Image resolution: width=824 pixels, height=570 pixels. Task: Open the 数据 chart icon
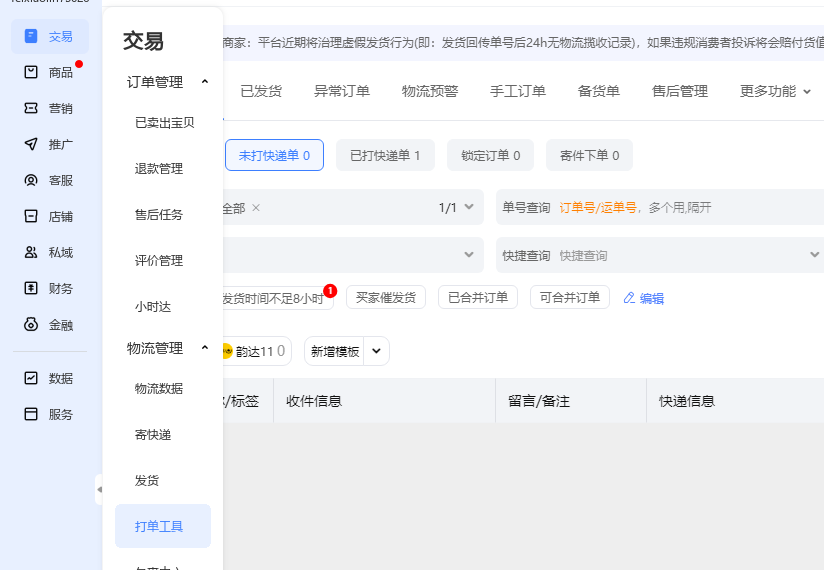coord(31,378)
